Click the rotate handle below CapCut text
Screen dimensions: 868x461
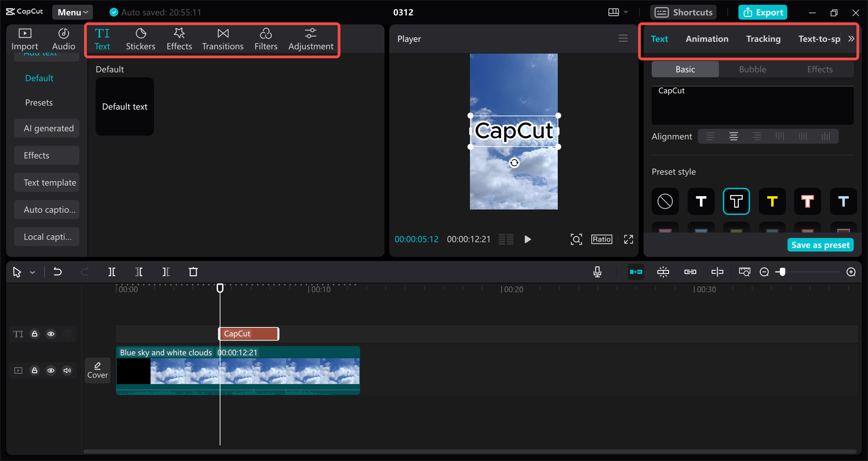[x=514, y=163]
